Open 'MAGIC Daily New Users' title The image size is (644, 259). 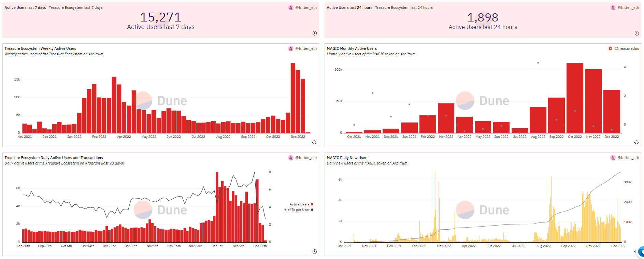pos(347,158)
